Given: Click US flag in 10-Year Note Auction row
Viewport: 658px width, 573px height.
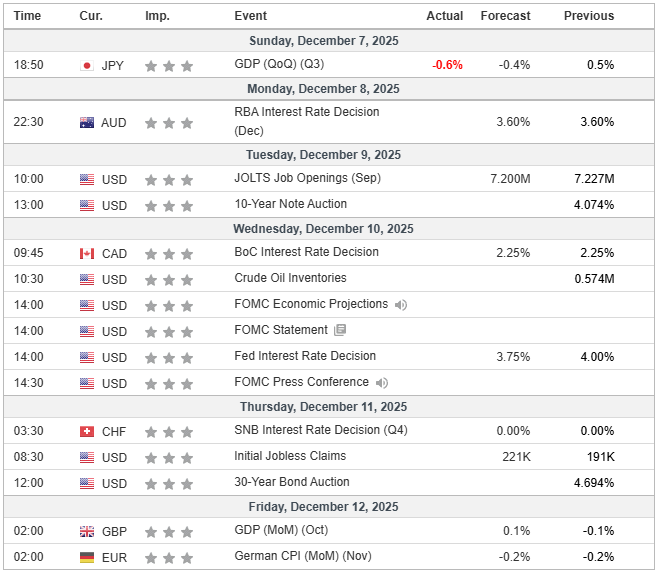Looking at the screenshot, I should [x=87, y=206].
